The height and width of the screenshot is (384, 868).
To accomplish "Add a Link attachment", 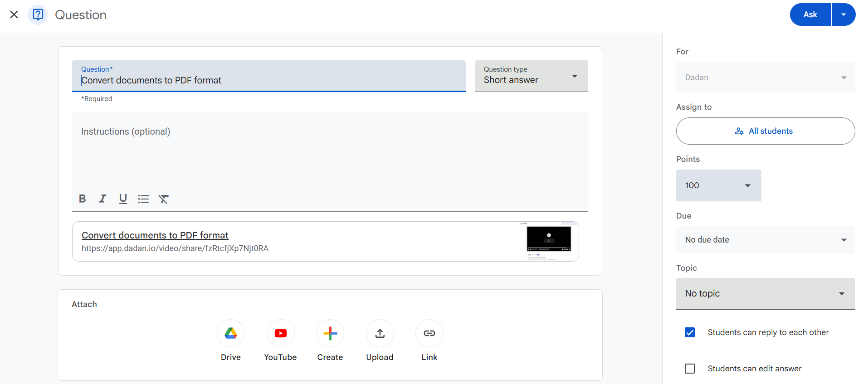I will click(x=429, y=334).
